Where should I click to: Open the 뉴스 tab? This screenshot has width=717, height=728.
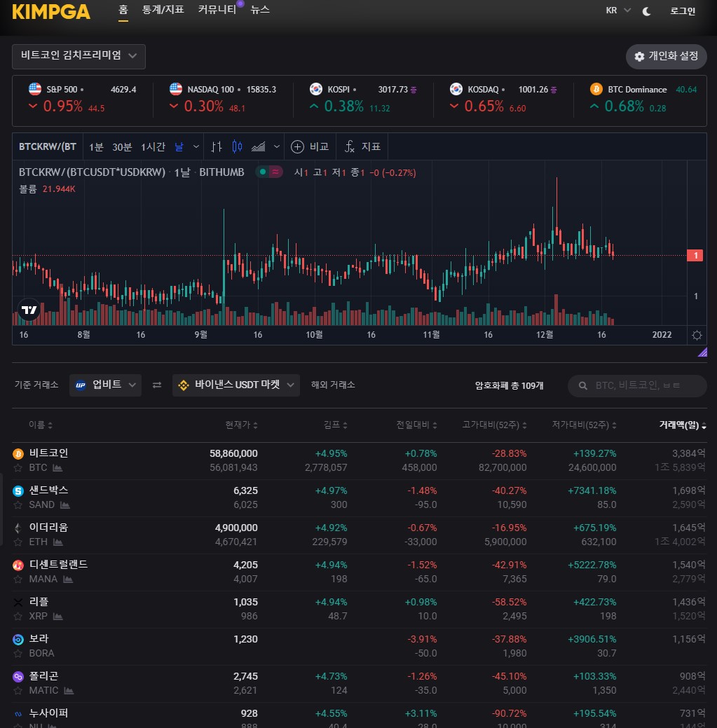pyautogui.click(x=260, y=10)
